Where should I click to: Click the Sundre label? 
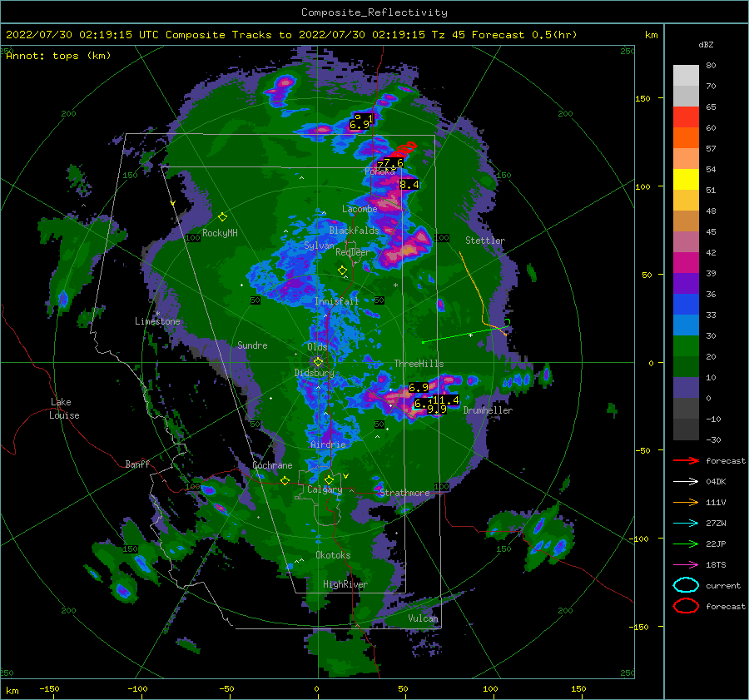tap(252, 345)
